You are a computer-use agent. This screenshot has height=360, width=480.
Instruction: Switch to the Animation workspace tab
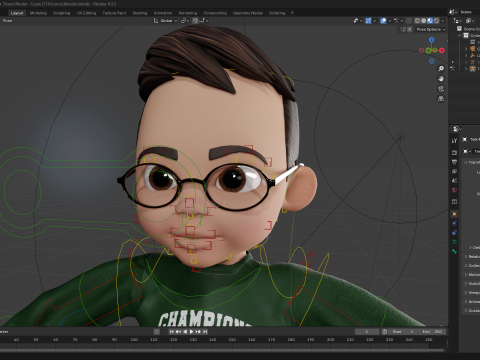tap(163, 13)
